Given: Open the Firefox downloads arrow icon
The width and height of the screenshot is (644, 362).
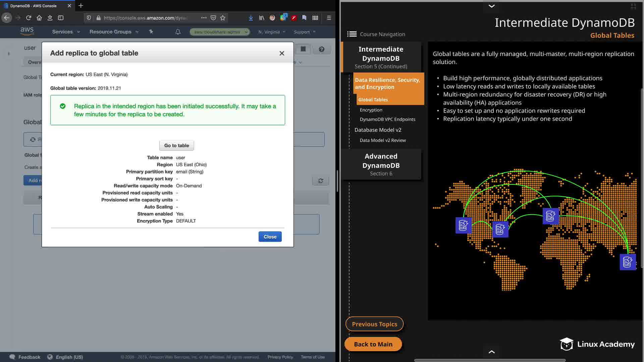Looking at the screenshot, I should point(251,18).
